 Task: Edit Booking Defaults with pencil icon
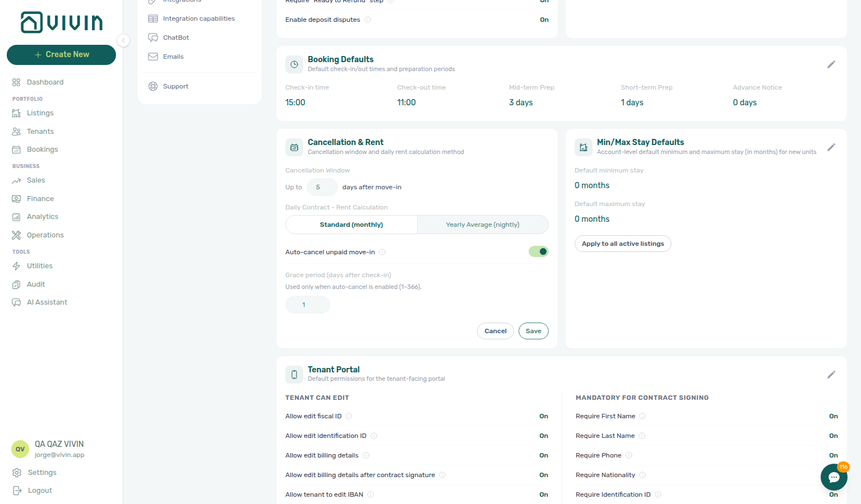pos(831,64)
